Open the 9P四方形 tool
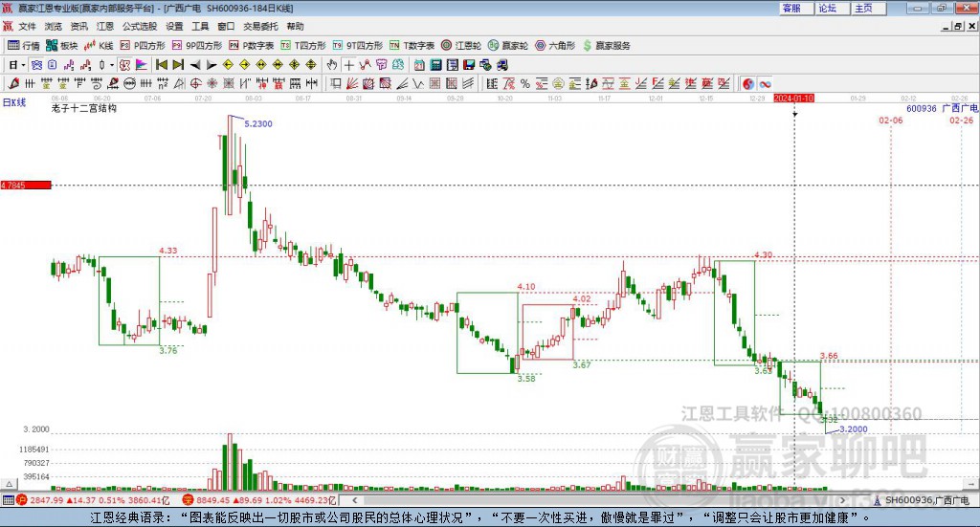The width and height of the screenshot is (980, 527). pos(197,46)
